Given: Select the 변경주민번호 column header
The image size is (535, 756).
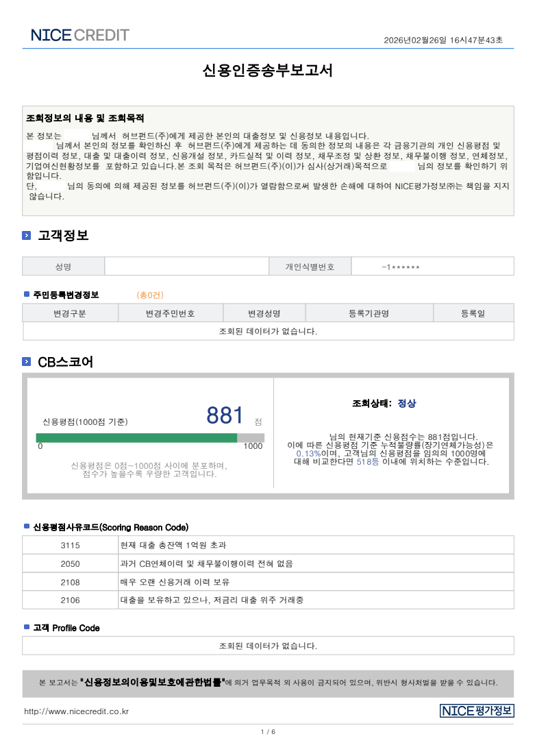Looking at the screenshot, I should pos(170,314).
